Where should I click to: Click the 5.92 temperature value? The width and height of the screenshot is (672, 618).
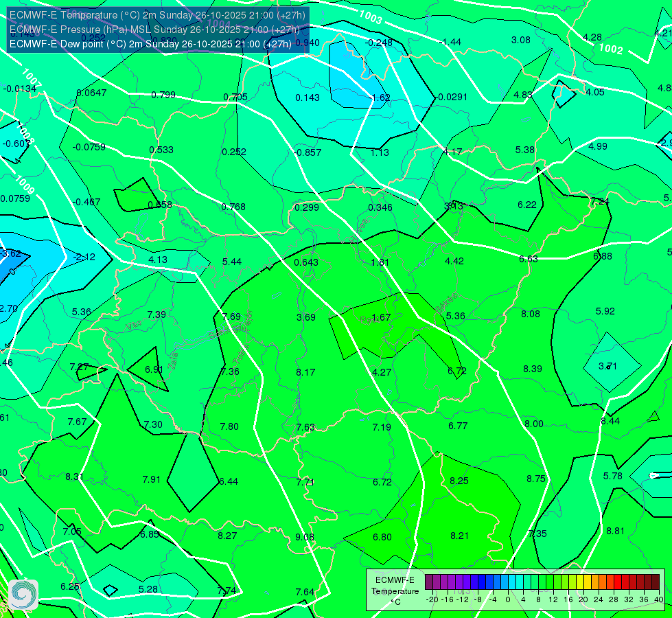[x=605, y=311]
